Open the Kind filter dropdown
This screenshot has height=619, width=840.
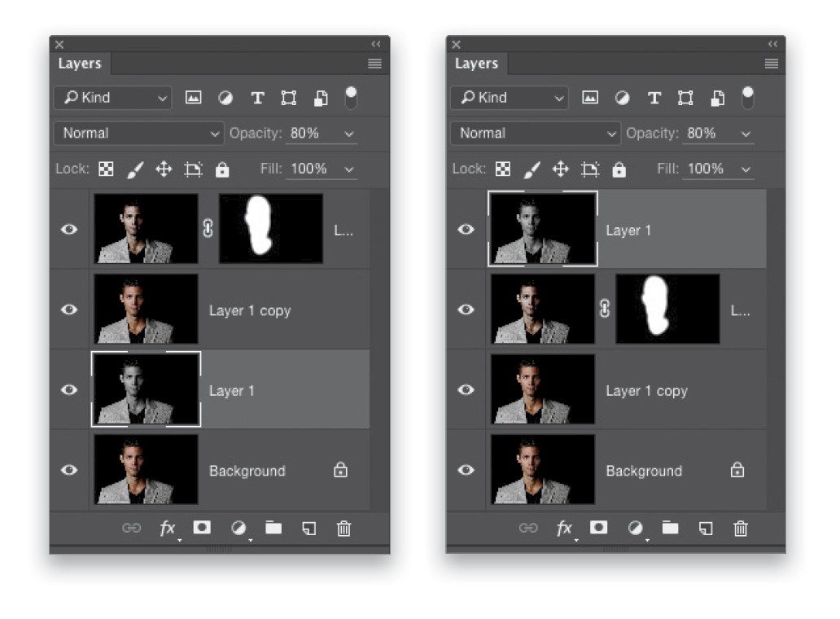coord(112,97)
